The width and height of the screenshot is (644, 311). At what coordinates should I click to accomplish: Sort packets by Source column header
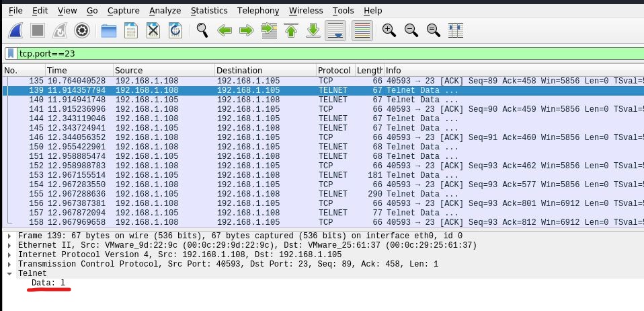coord(164,70)
